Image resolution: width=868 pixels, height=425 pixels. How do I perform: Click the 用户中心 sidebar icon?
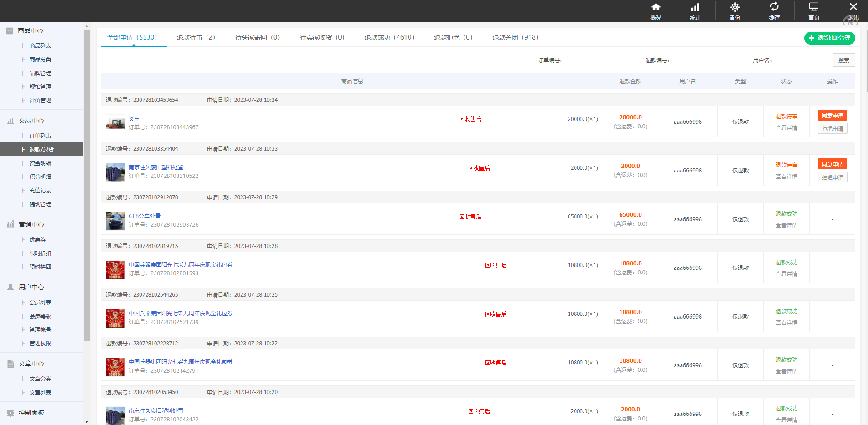(x=10, y=287)
